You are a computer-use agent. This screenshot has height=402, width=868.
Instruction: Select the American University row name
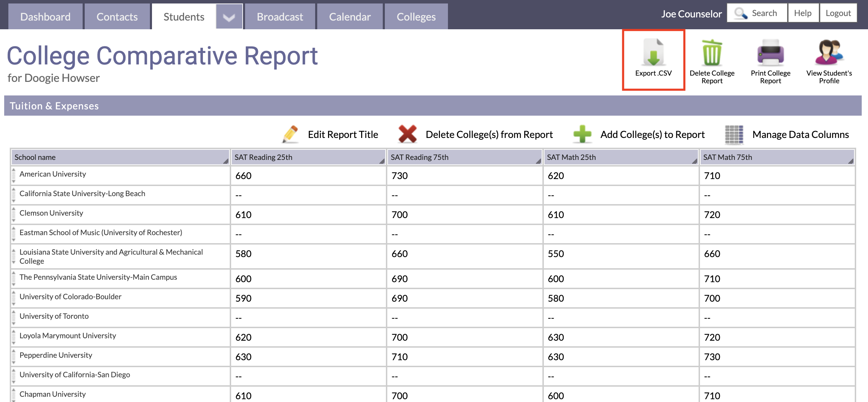tap(53, 174)
